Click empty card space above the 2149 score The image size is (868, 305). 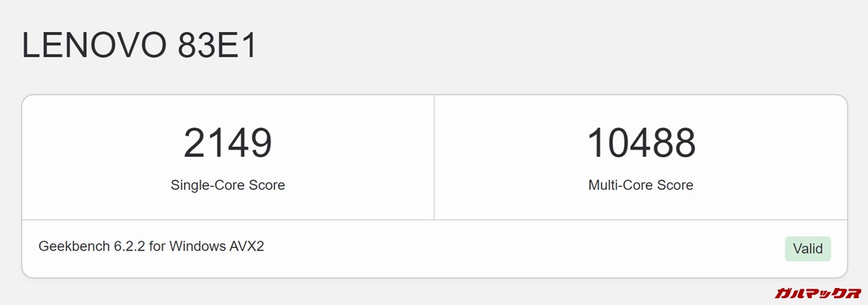[228, 108]
